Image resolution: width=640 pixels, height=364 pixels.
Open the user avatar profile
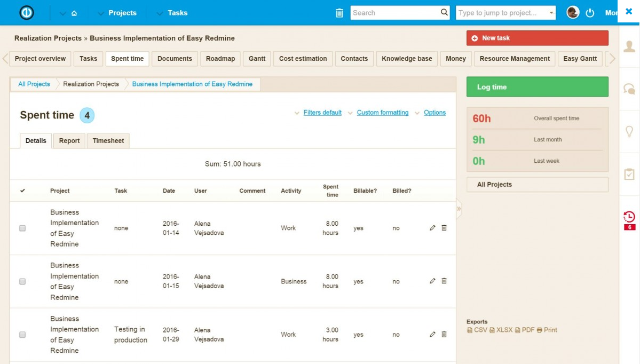pos(573,13)
